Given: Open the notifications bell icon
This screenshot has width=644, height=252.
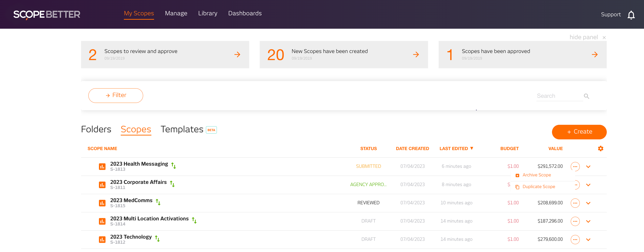Looking at the screenshot, I should tap(631, 15).
